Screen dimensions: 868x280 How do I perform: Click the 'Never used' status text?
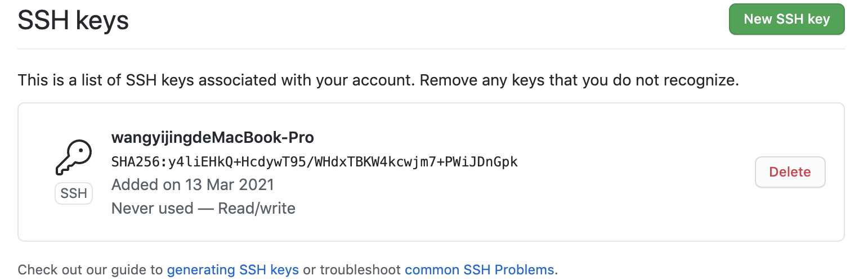[x=153, y=209]
